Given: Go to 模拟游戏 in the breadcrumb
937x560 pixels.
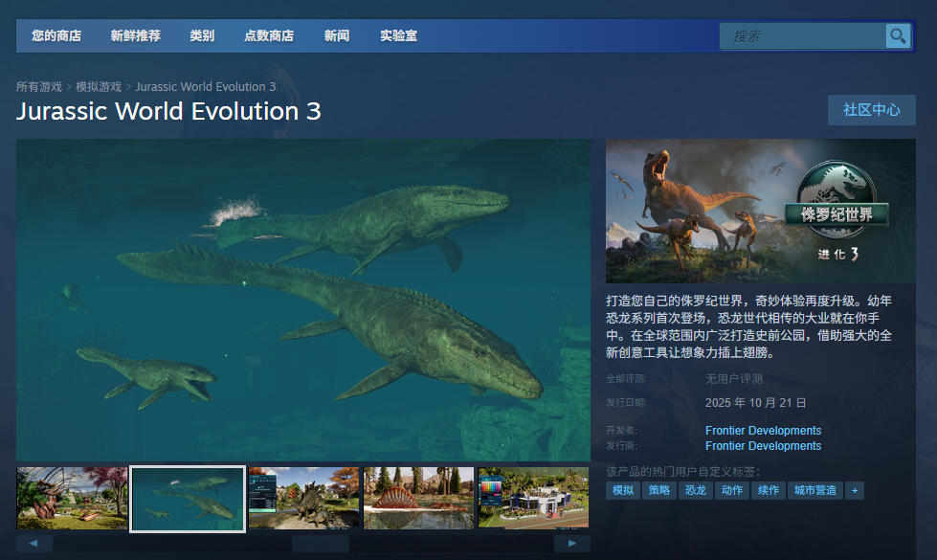Looking at the screenshot, I should pos(99,87).
